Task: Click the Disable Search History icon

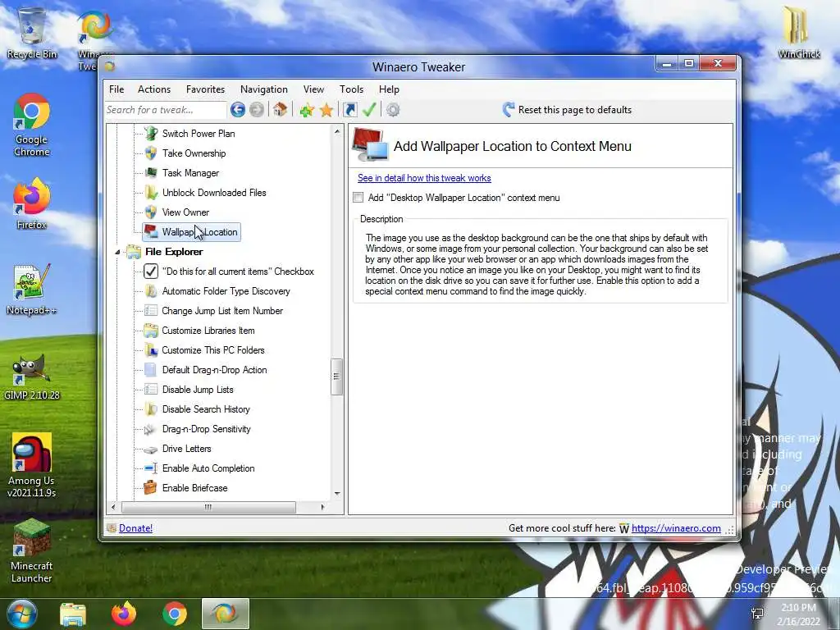Action: click(151, 409)
